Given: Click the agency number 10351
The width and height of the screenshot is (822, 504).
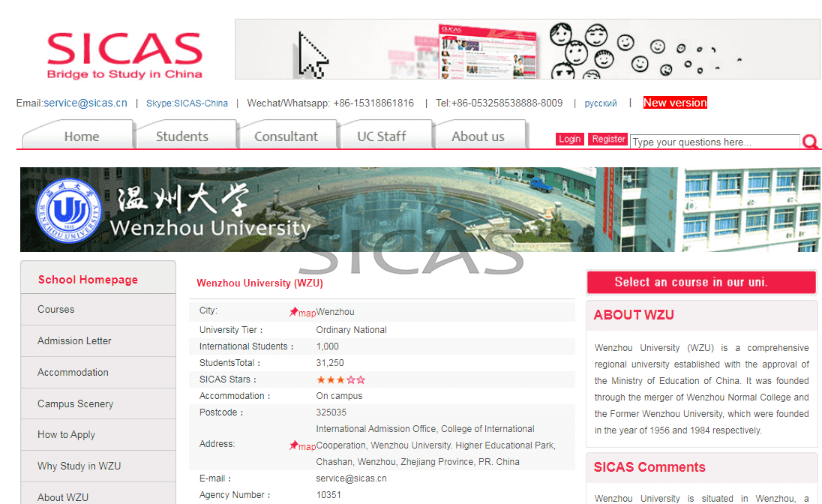Looking at the screenshot, I should [328, 494].
